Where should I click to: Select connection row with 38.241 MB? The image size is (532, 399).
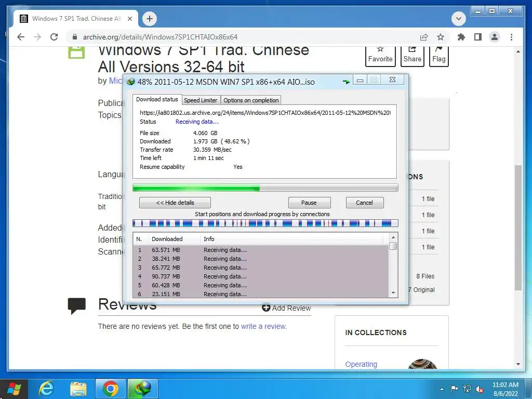click(261, 259)
